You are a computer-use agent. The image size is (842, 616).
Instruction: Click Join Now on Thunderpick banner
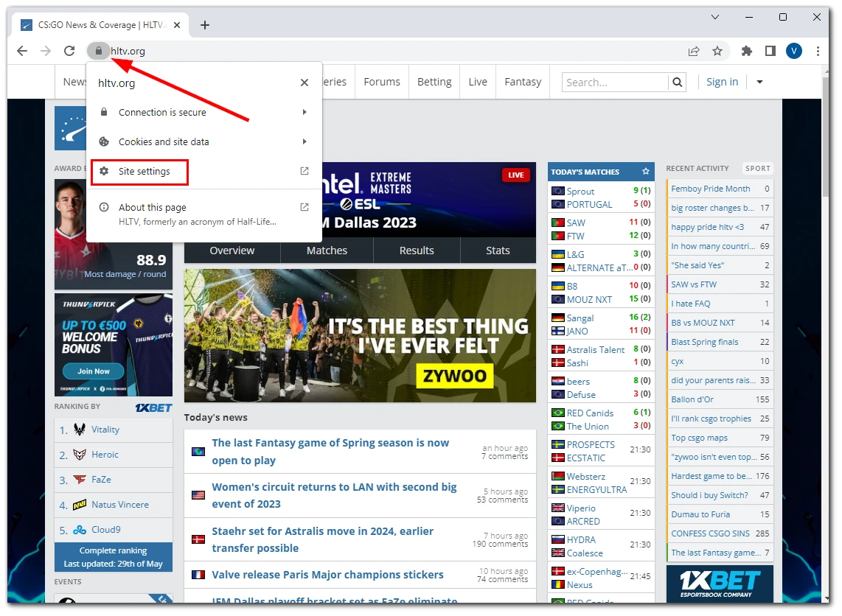pyautogui.click(x=94, y=371)
